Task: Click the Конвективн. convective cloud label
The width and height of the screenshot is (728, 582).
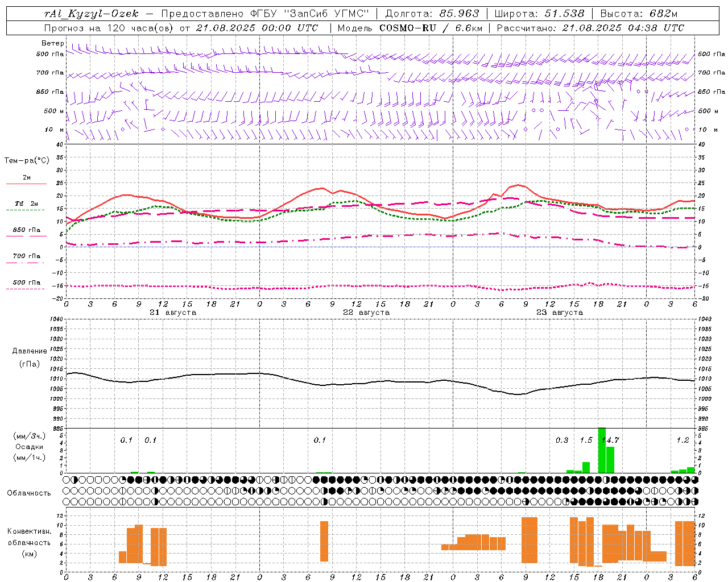Action: 30,531
